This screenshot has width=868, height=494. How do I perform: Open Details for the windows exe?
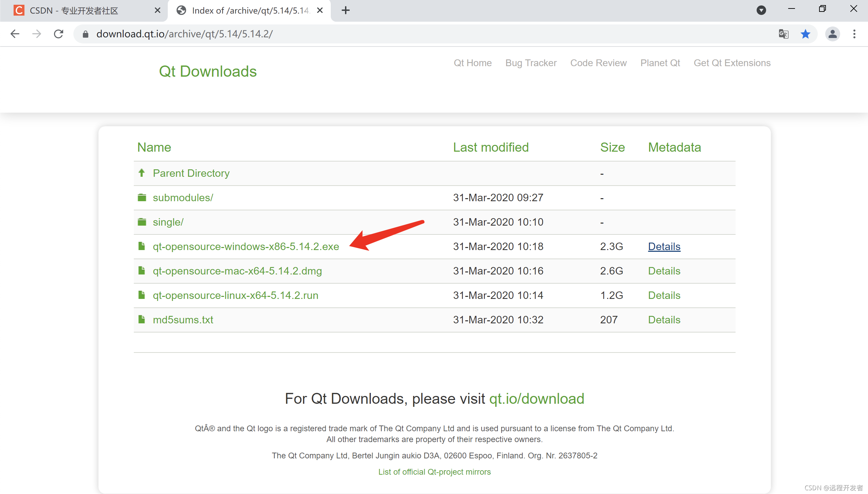click(664, 247)
